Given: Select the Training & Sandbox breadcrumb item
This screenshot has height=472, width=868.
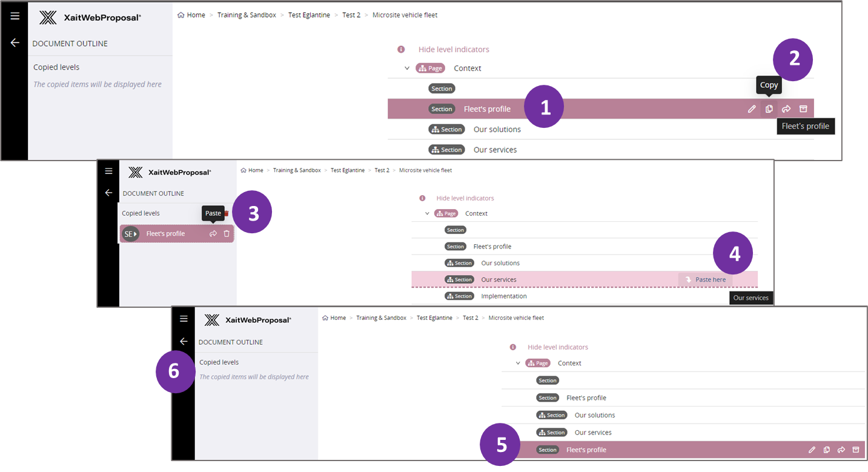Looking at the screenshot, I should 247,15.
